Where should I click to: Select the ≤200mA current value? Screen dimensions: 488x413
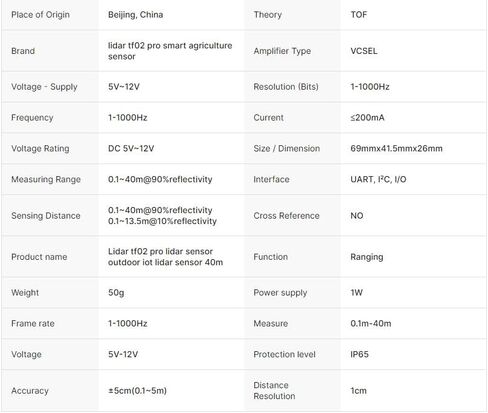click(x=367, y=117)
